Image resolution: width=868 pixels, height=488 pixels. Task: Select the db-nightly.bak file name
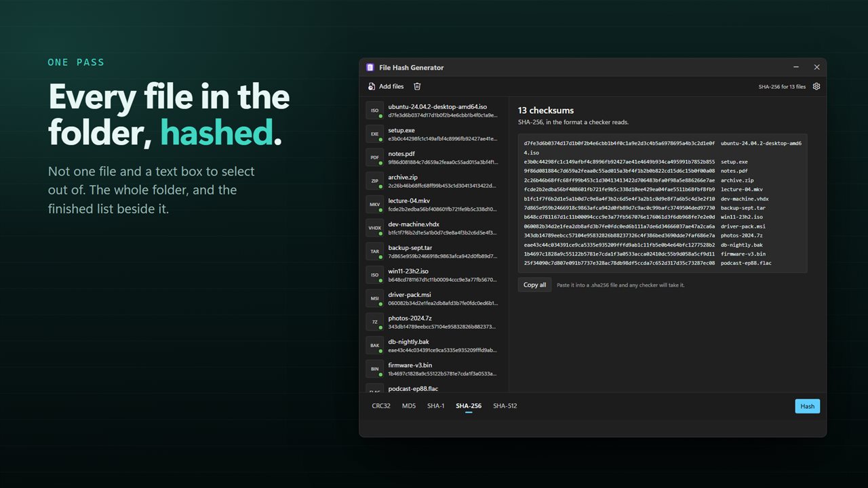coord(408,342)
